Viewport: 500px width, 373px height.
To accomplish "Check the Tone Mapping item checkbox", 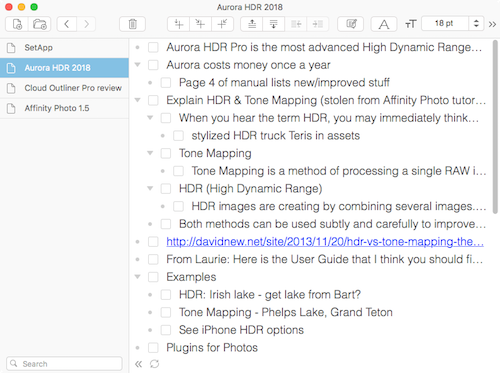I will tap(166, 153).
